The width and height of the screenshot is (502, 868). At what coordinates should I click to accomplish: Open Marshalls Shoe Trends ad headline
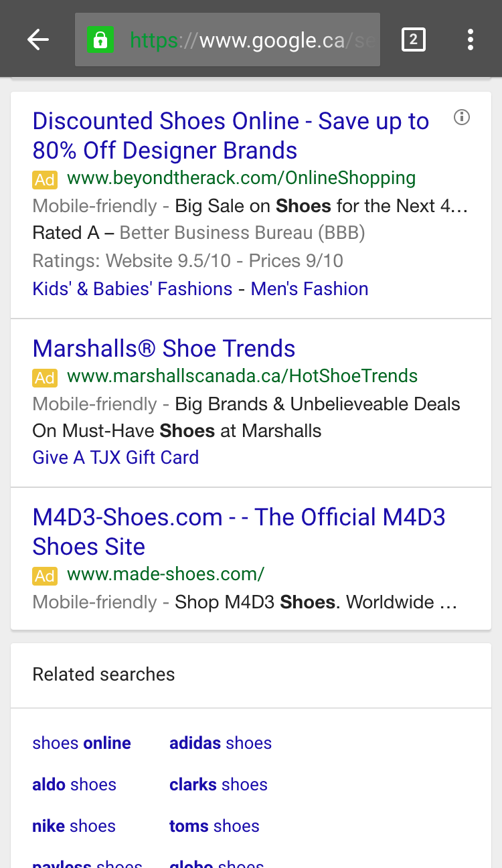tap(164, 349)
